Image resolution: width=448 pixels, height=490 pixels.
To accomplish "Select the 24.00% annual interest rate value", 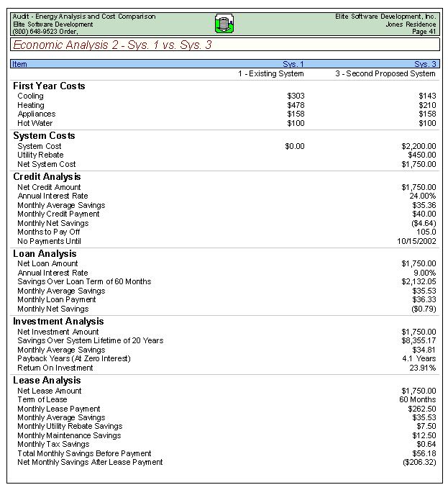I will [x=421, y=196].
